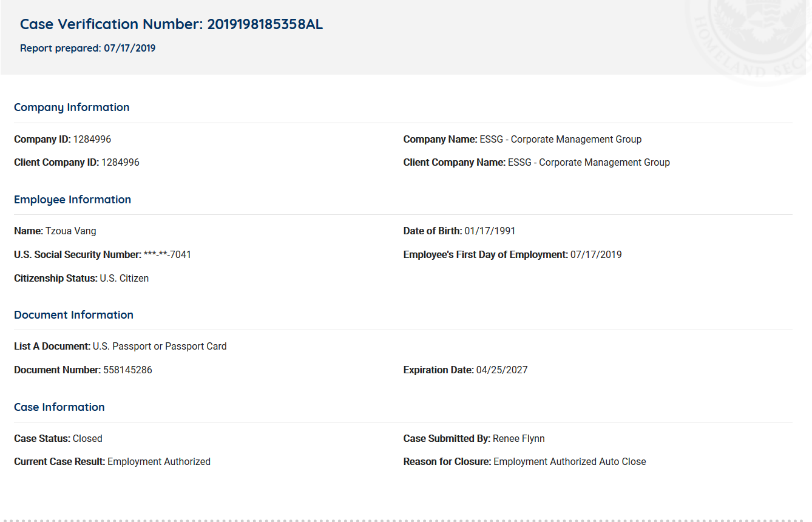
Task: Select the Company Information section header
Action: pos(72,107)
